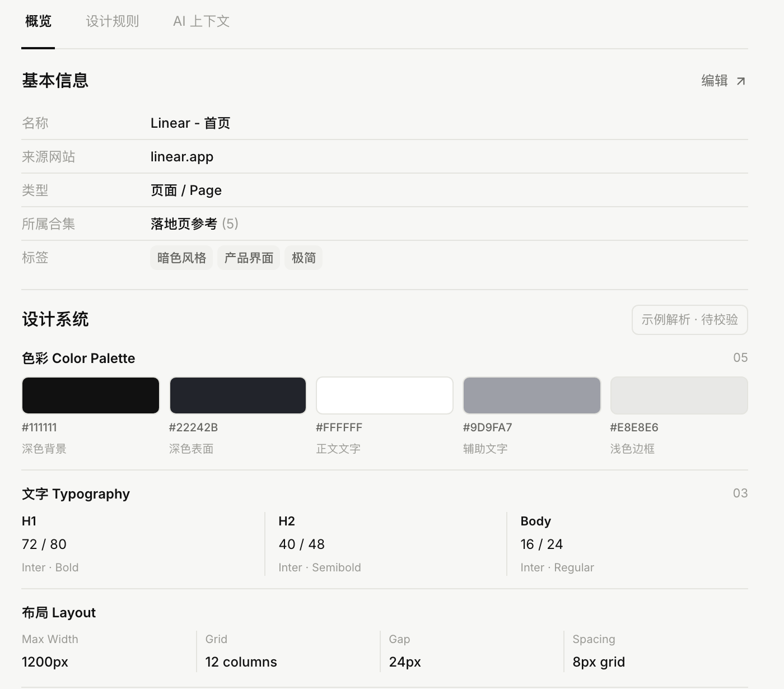Click the Inter · Regular font label

pos(557,567)
